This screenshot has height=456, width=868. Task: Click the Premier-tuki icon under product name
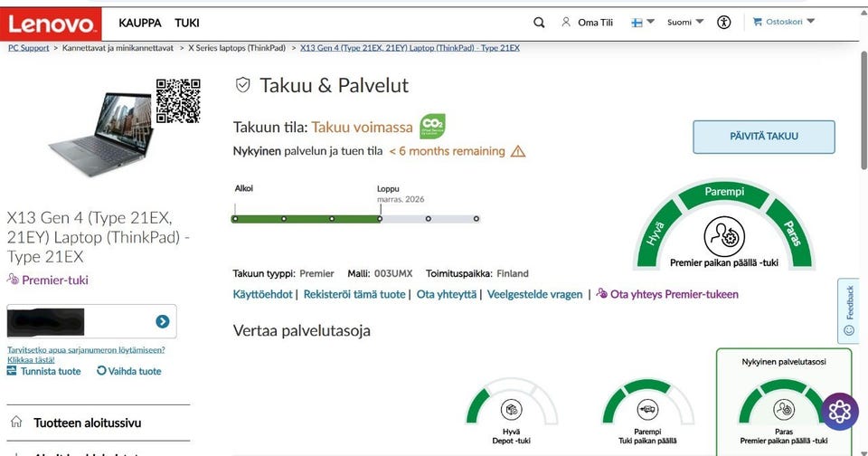13,280
